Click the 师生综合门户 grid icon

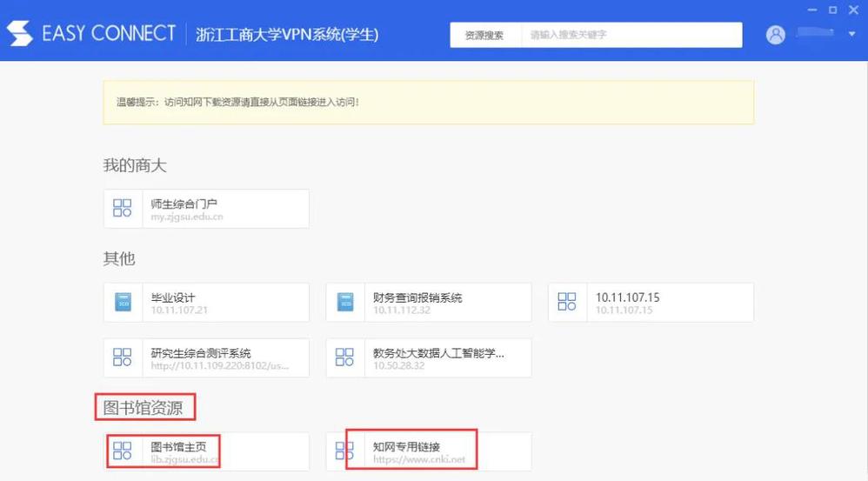[x=123, y=209]
